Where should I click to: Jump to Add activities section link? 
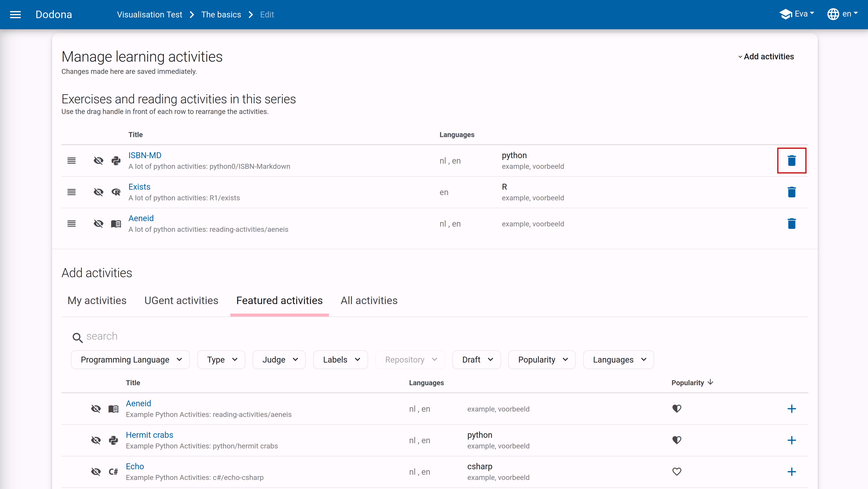point(766,57)
